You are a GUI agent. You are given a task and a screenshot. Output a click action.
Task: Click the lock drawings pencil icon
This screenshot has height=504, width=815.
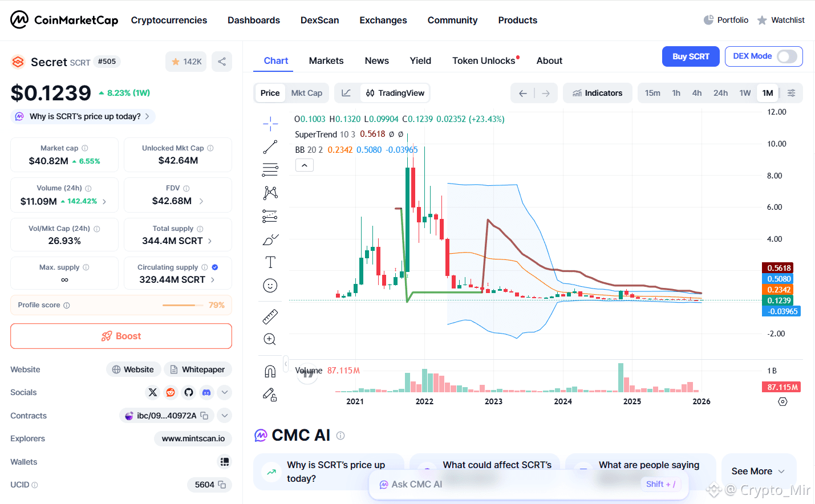click(270, 395)
